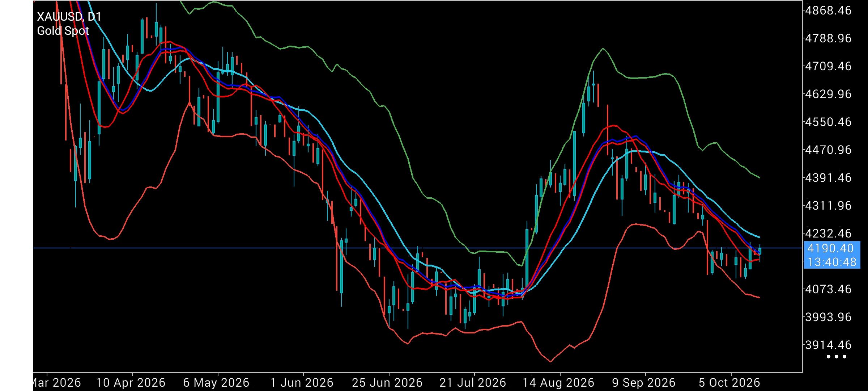Click the 3914.46 price axis label
This screenshot has height=391, width=868.
828,345
